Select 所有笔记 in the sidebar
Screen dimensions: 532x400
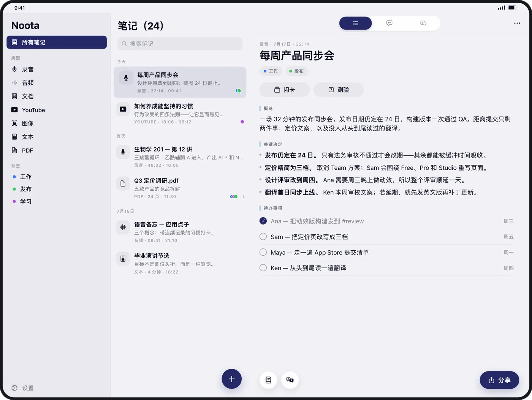click(57, 42)
